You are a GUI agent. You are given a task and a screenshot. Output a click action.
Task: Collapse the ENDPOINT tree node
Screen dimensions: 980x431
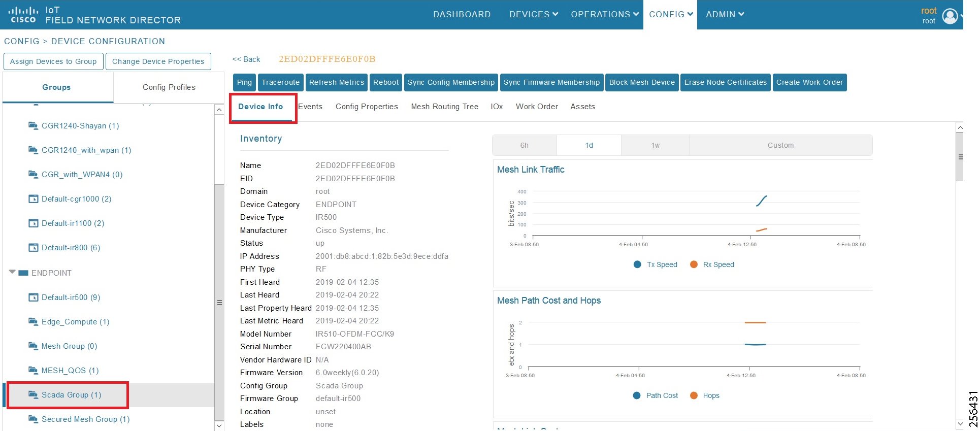point(12,273)
